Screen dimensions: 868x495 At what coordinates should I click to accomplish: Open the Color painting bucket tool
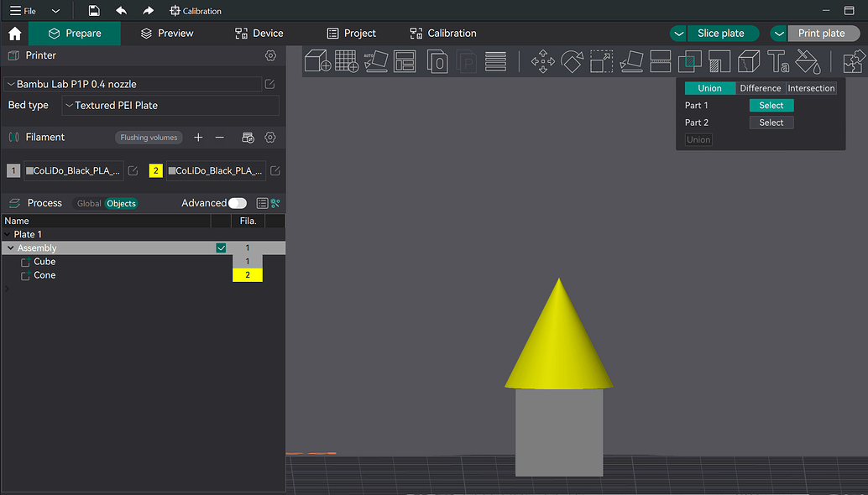click(x=808, y=61)
